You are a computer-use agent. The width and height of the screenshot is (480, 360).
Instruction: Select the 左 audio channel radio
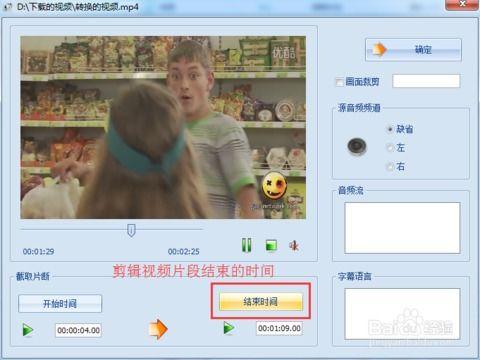click(x=390, y=147)
